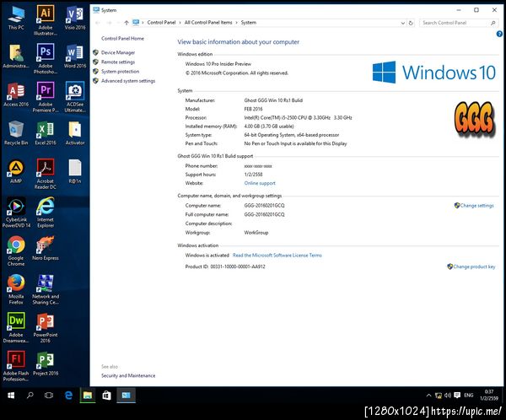Viewport: 506px width, 420px height.
Task: Click All Control Panel Items breadcrumb
Action: 208,23
